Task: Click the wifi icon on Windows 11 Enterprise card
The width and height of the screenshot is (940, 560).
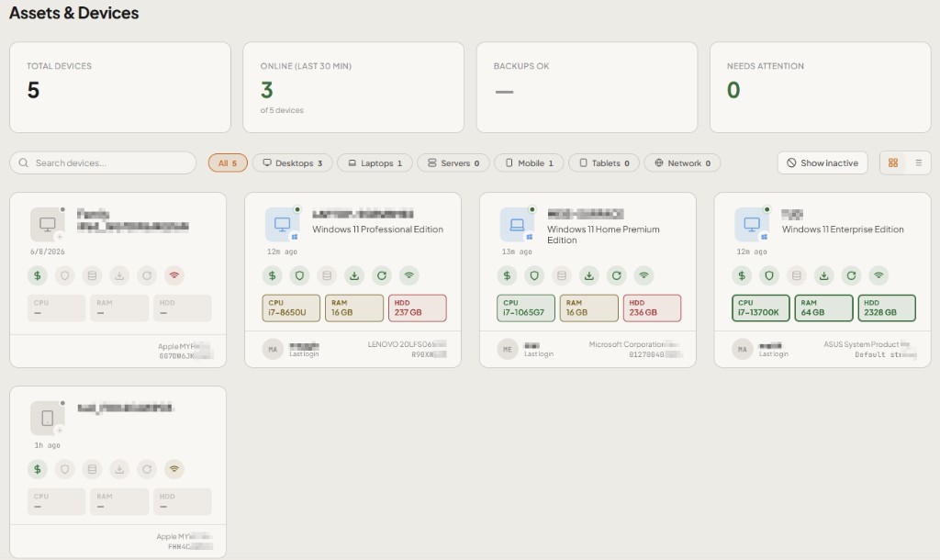Action: (878, 275)
